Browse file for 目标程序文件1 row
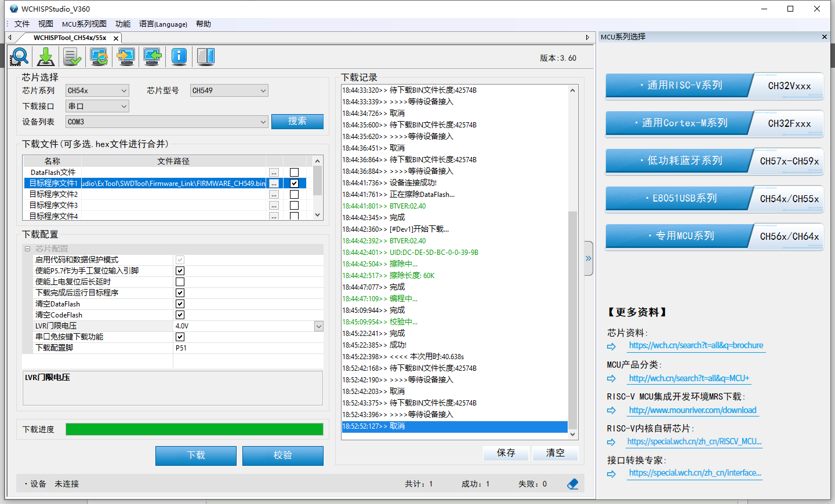Viewport: 835px width, 504px height. point(274,184)
